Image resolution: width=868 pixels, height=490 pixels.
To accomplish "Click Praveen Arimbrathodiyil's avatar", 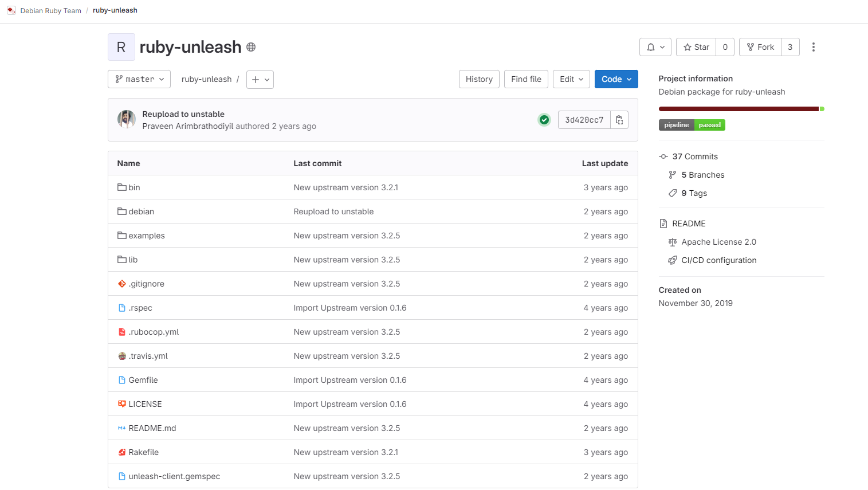I will point(127,119).
